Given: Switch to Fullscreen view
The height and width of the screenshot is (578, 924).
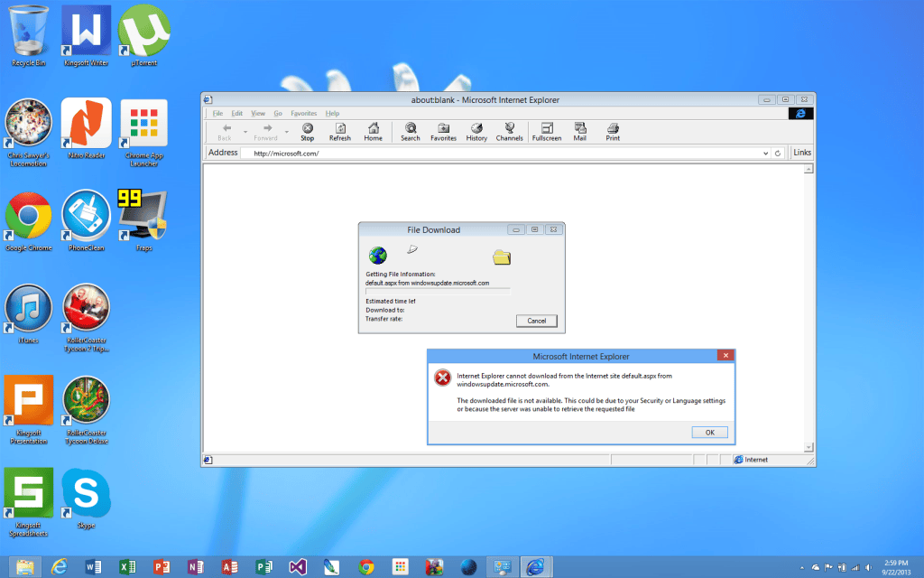Looking at the screenshot, I should point(547,132).
